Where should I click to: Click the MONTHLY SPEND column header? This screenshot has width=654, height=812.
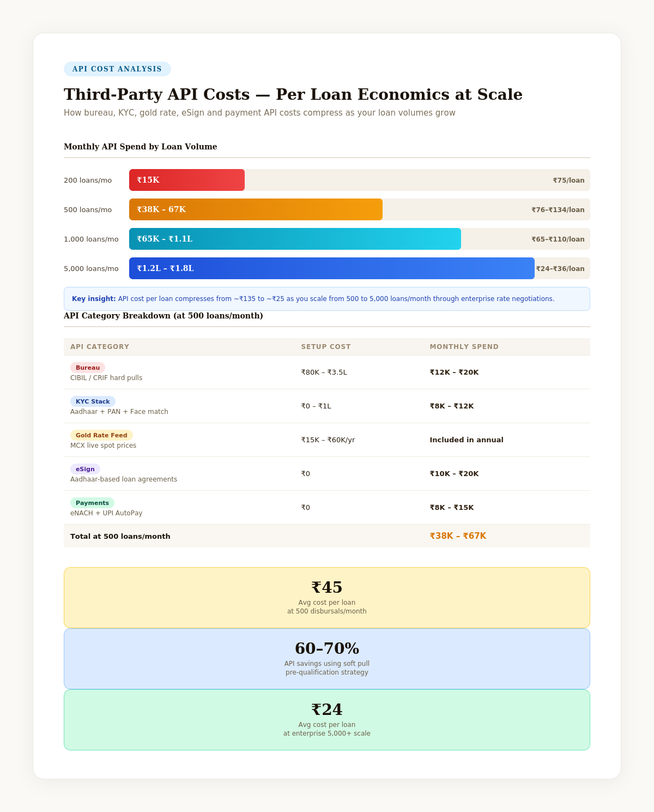click(x=464, y=347)
